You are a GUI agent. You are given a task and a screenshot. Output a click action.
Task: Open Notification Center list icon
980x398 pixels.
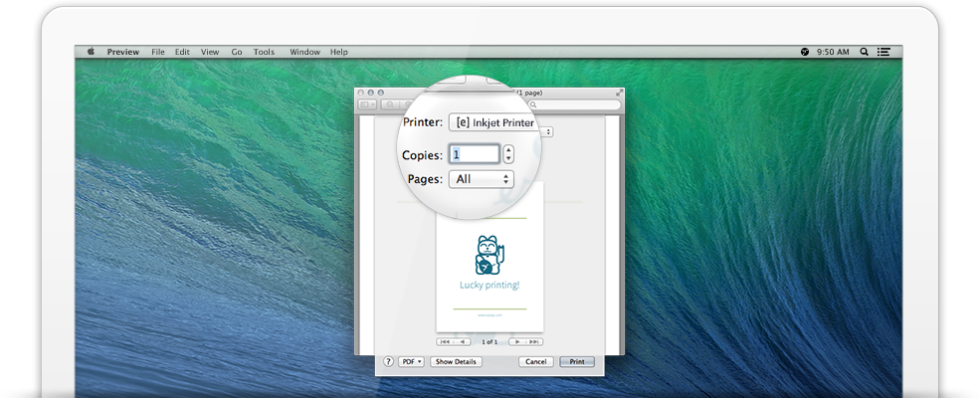click(883, 52)
